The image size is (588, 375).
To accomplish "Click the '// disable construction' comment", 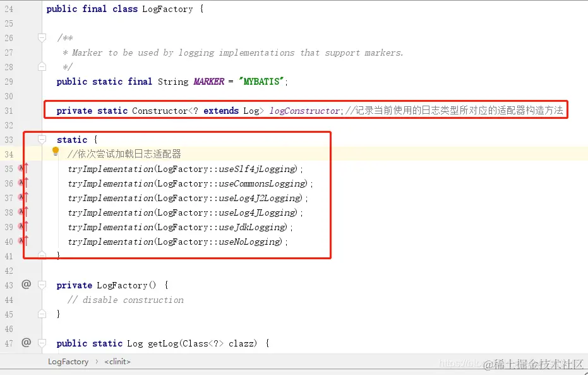I will coord(126,300).
